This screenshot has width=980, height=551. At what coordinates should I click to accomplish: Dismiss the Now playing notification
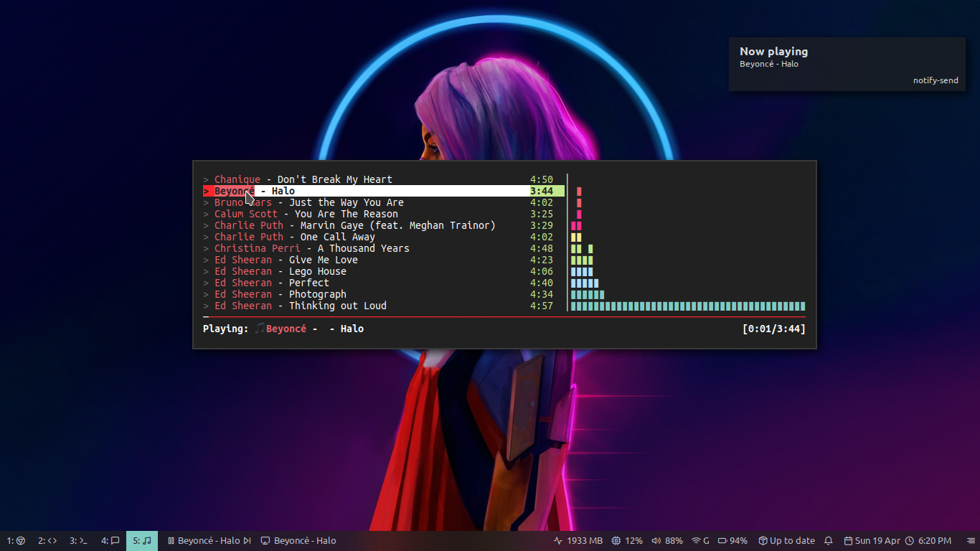click(x=847, y=65)
